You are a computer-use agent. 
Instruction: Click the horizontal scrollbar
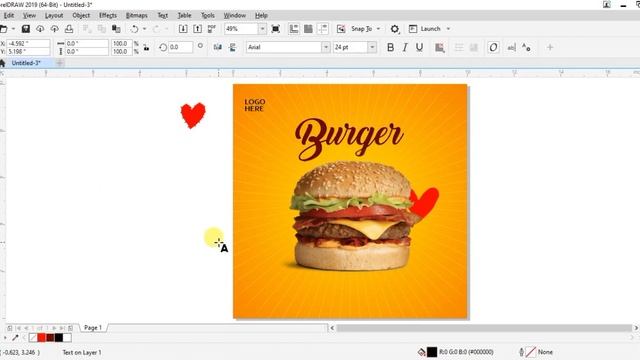click(x=484, y=328)
